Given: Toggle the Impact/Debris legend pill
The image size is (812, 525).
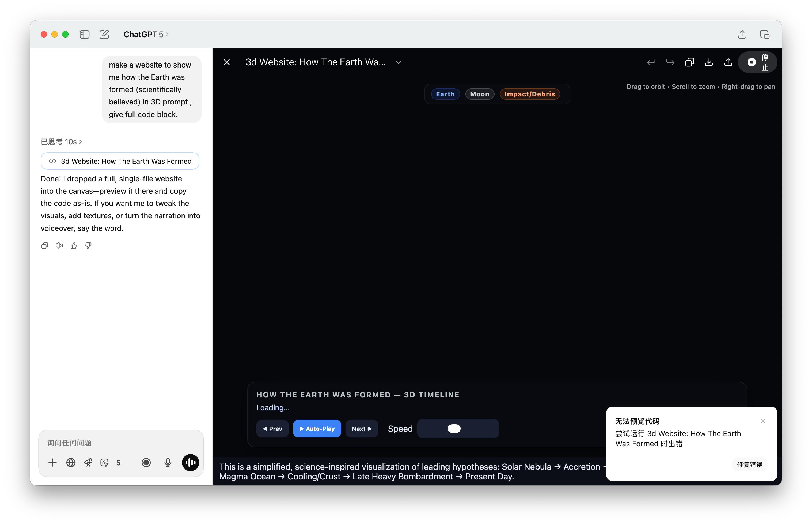Looking at the screenshot, I should (x=530, y=94).
